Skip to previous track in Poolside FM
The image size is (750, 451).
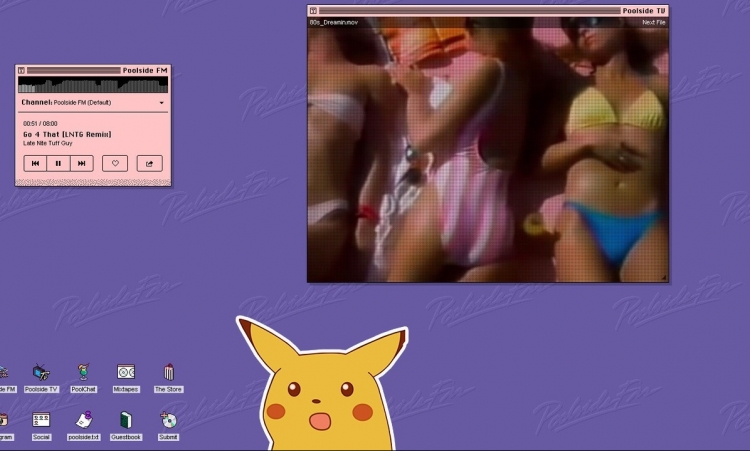coord(35,164)
